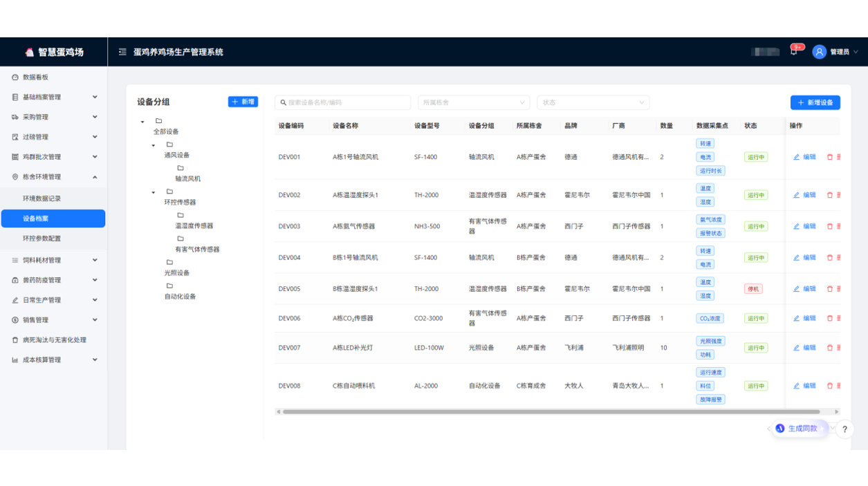Click the 数据采集点 column header
The width and height of the screenshot is (868, 486).
point(712,126)
